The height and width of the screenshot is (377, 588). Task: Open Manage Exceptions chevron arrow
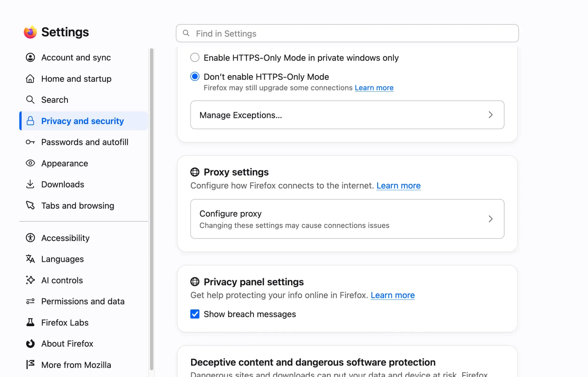pos(490,115)
